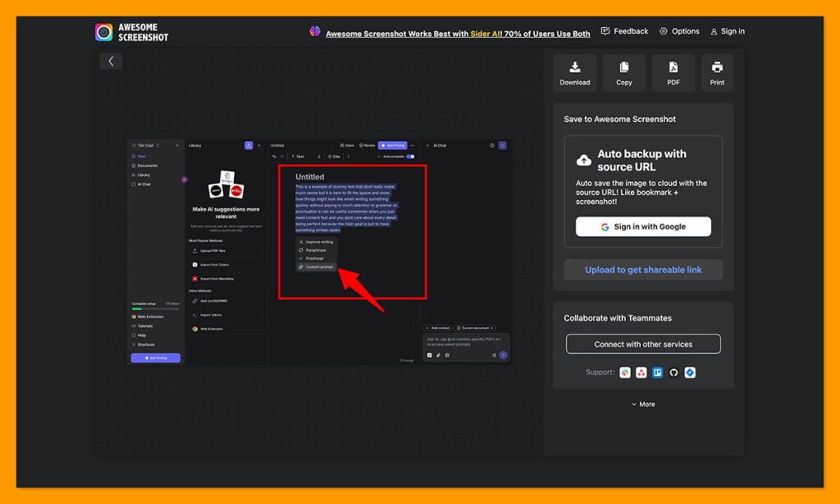
Task: Click Import from Zotero
Action: 226,265
